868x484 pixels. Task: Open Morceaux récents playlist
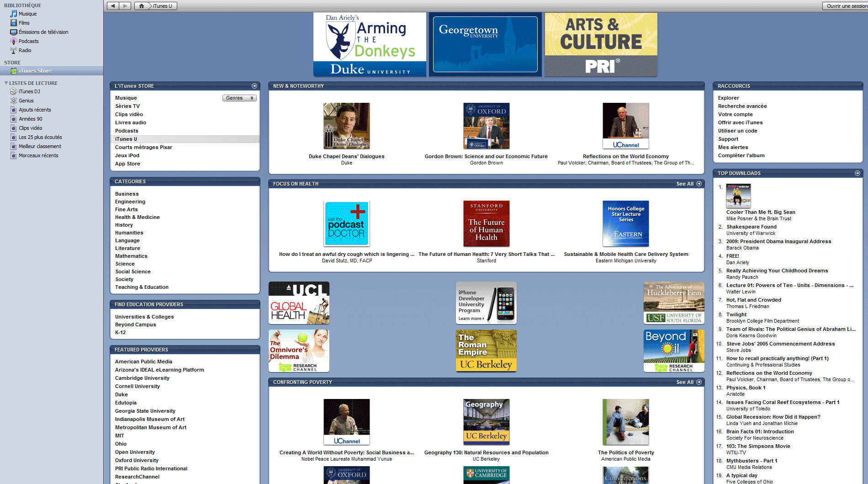tap(38, 155)
